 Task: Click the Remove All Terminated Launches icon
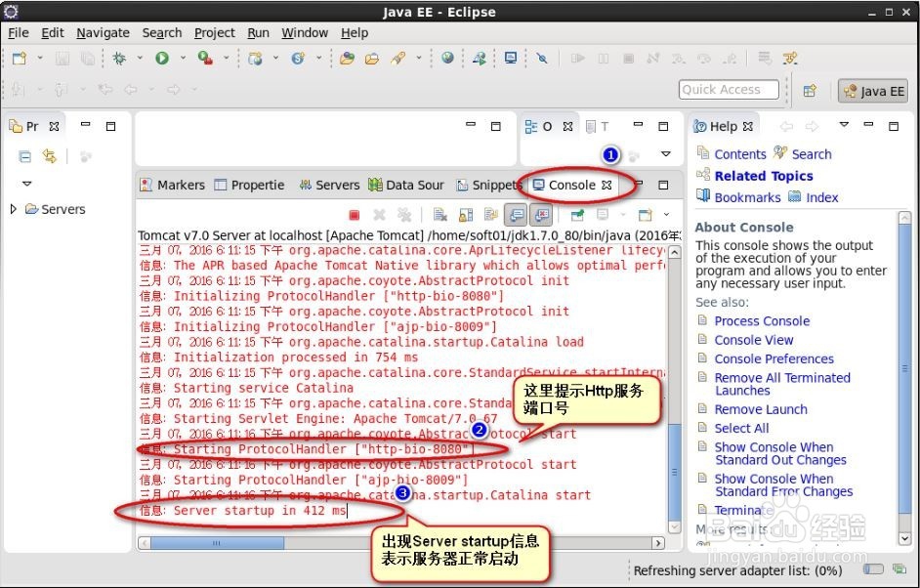click(x=402, y=217)
